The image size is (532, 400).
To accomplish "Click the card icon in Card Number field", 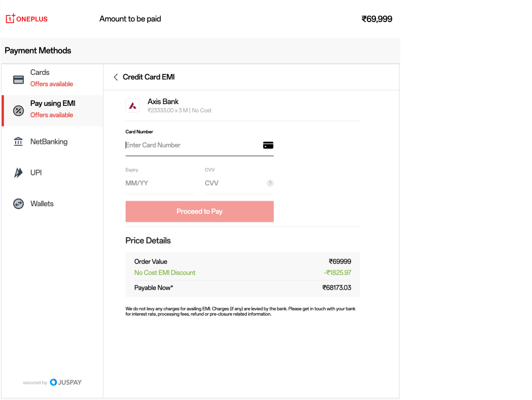I will coord(268,145).
